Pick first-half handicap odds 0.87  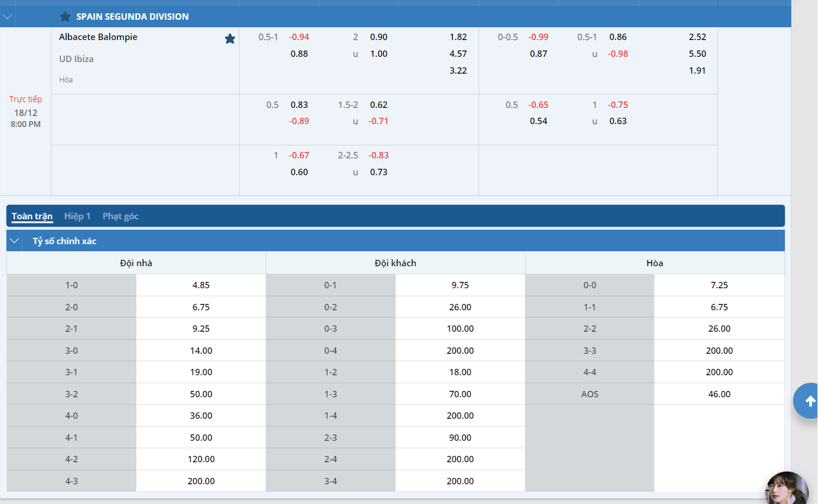[x=538, y=54]
